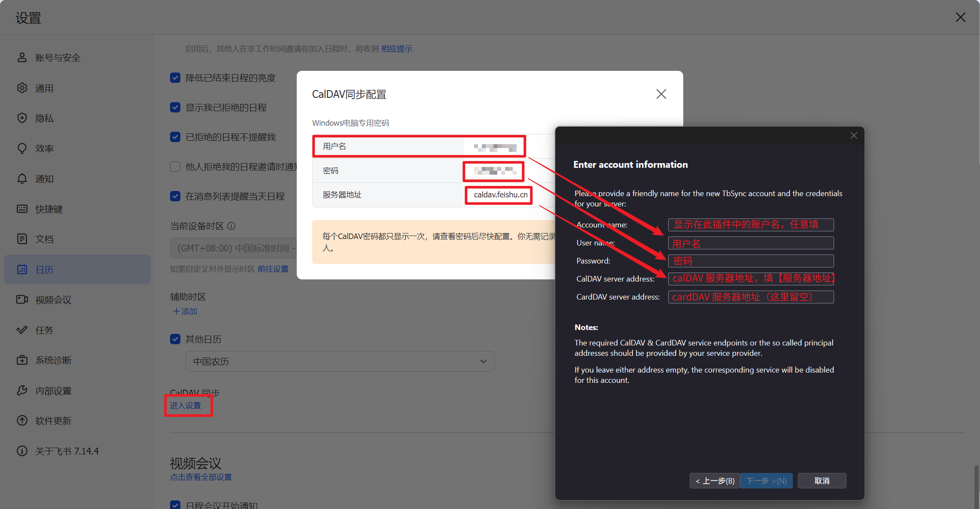Open 账号与安全 settings section

pyautogui.click(x=77, y=58)
